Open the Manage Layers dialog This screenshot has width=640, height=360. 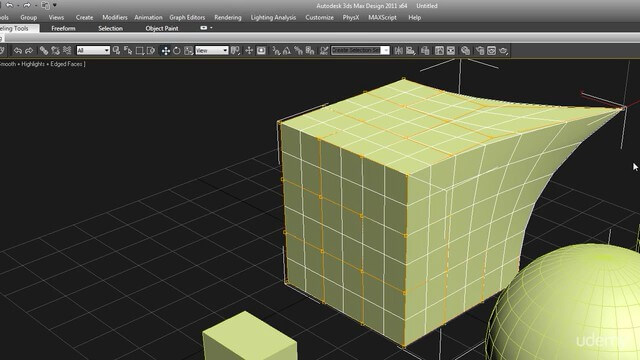click(425, 51)
